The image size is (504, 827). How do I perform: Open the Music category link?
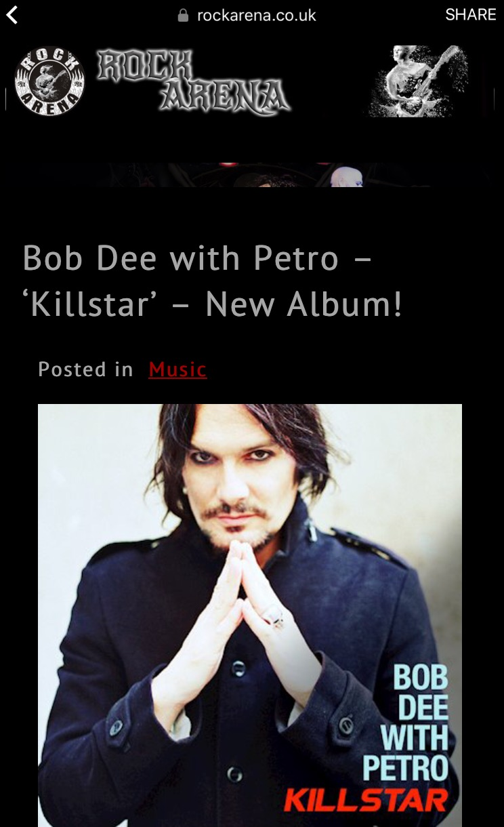pyautogui.click(x=177, y=369)
